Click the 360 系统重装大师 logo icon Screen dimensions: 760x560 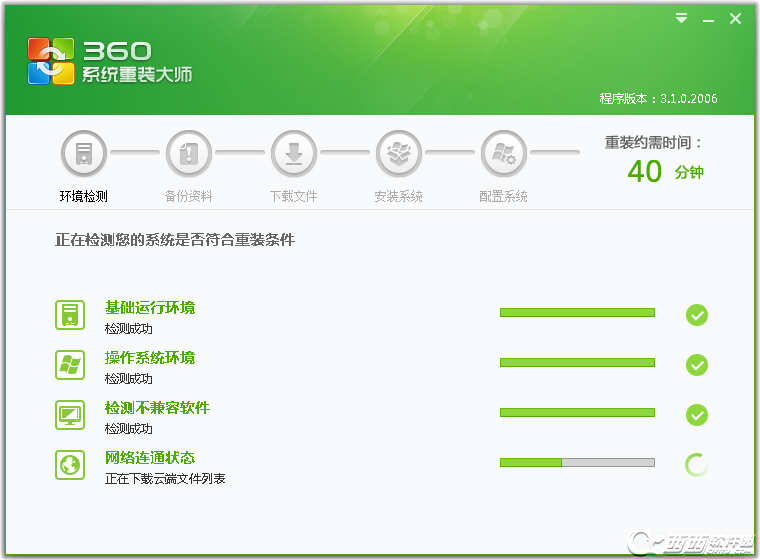(x=51, y=61)
